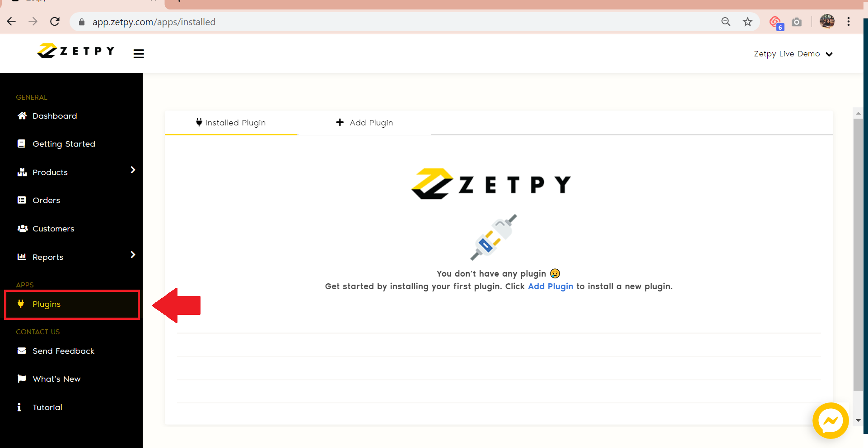Open the red spiral extension with badge 6
The width and height of the screenshot is (868, 448).
pos(776,23)
